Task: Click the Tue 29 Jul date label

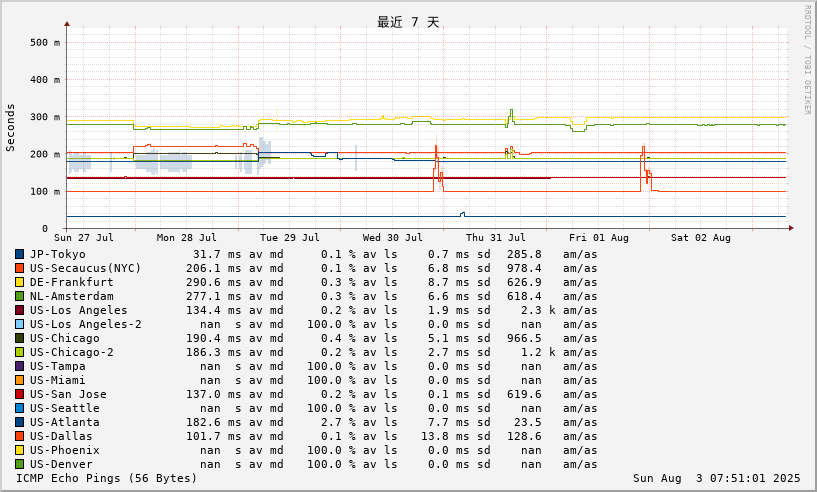Action: [290, 238]
